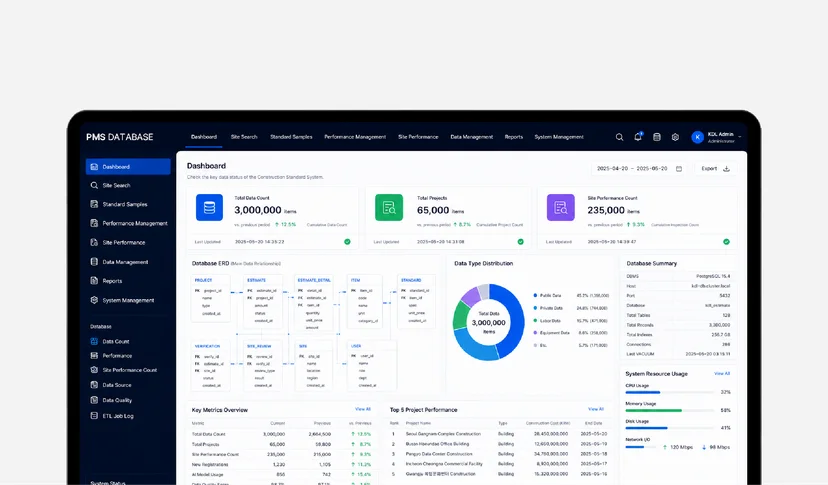Image resolution: width=828 pixels, height=485 pixels.
Task: Click the blue Total Data Count database icon
Action: (x=209, y=207)
